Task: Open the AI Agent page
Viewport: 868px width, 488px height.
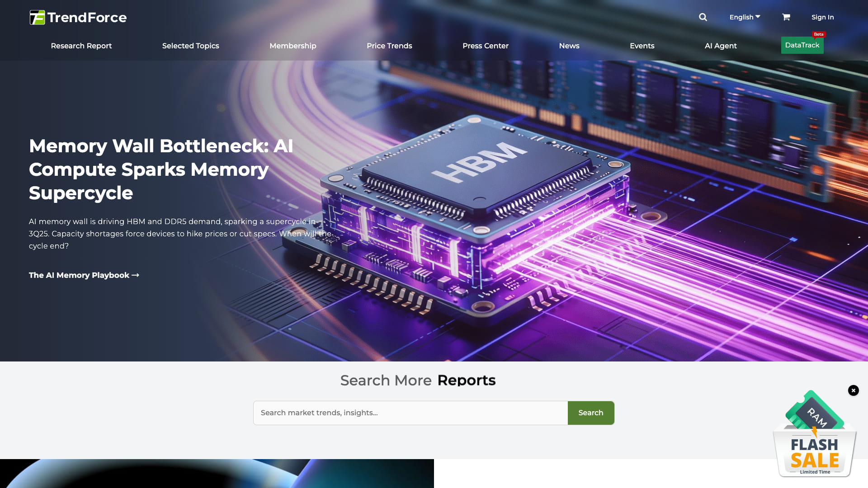Action: coord(720,46)
